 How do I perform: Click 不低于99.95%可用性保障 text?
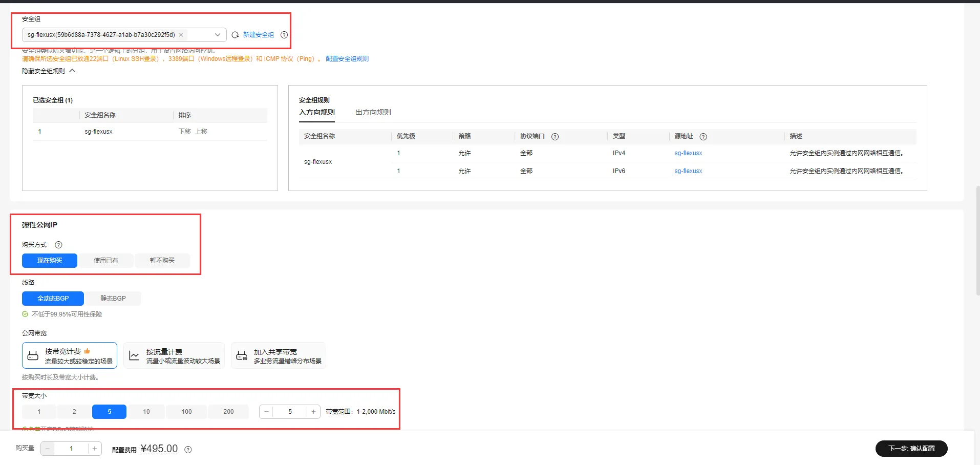point(67,314)
